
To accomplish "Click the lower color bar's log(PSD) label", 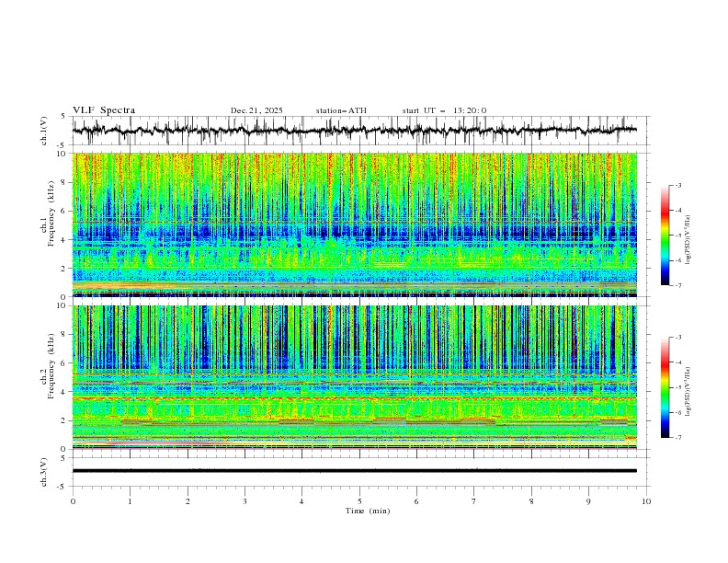I will click(688, 392).
